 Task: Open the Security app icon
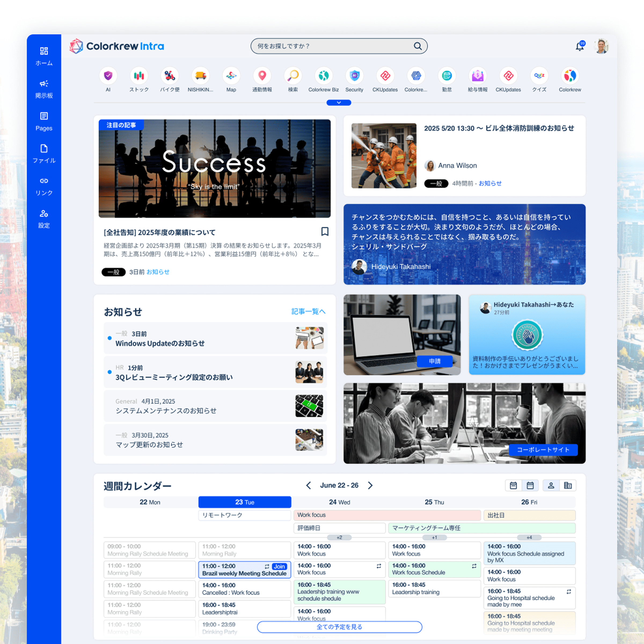tap(354, 76)
